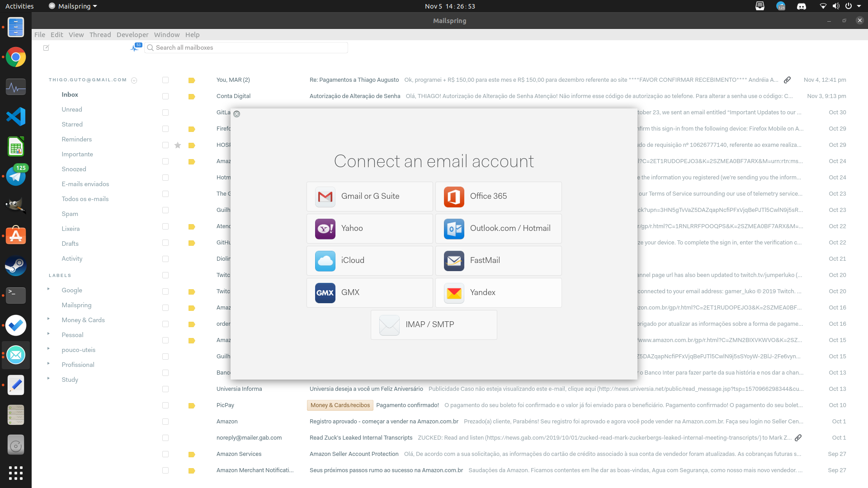The height and width of the screenshot is (488, 868).
Task: Choose Yandex as email provider
Action: coord(498,292)
